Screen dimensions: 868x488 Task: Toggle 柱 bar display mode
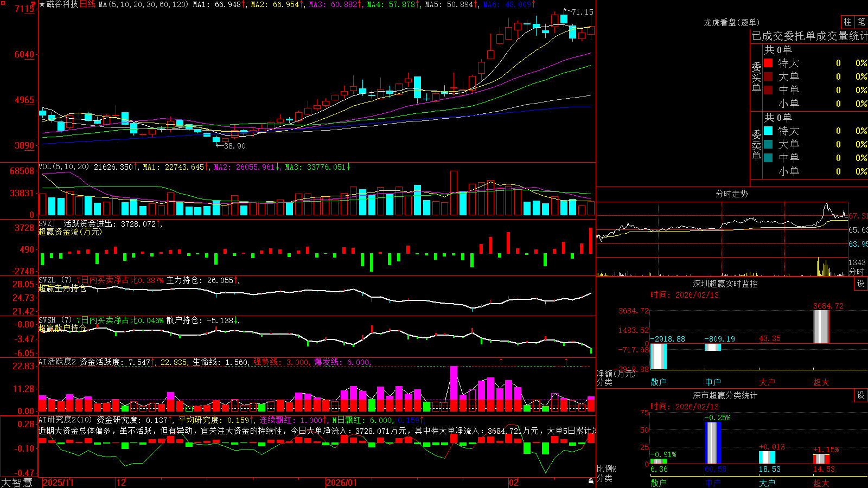tap(847, 22)
